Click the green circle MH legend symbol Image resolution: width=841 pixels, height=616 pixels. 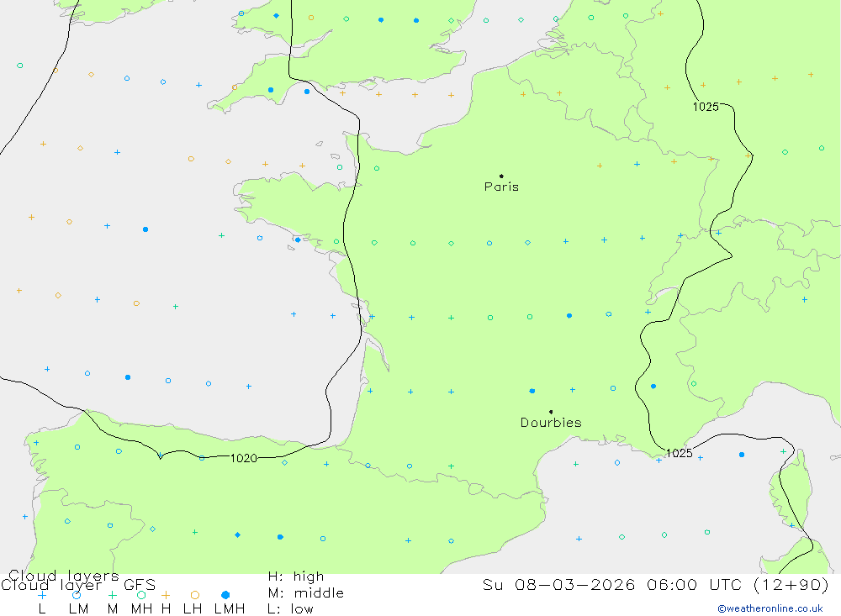point(141,595)
